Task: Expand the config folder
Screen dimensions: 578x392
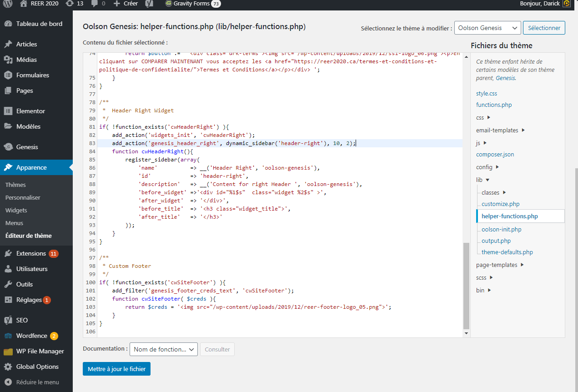Action: click(497, 167)
